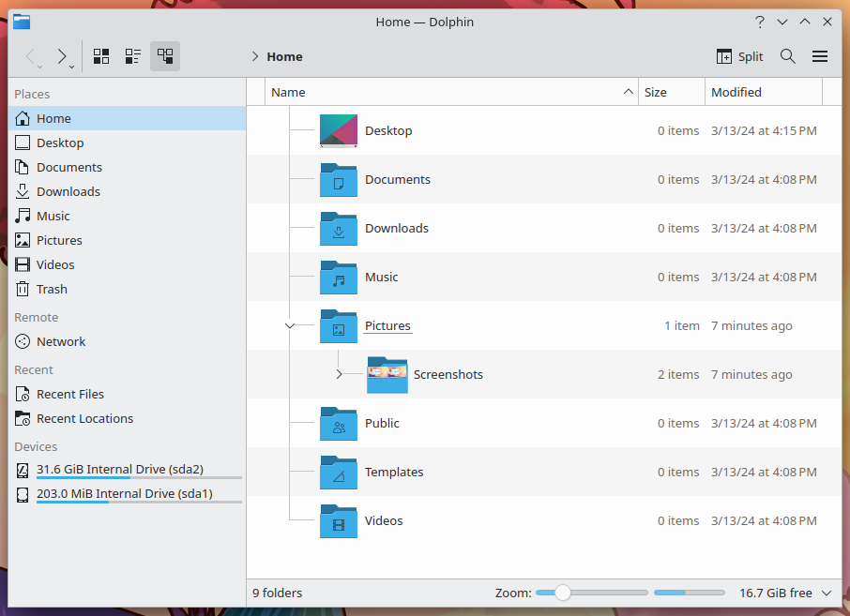The height and width of the screenshot is (616, 850).
Task: Select Downloads in Places panel
Action: point(128,192)
